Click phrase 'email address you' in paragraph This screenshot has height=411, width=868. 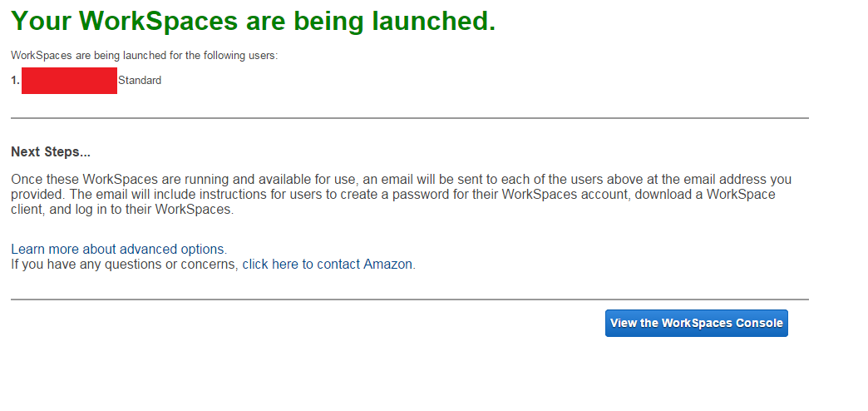pos(738,180)
